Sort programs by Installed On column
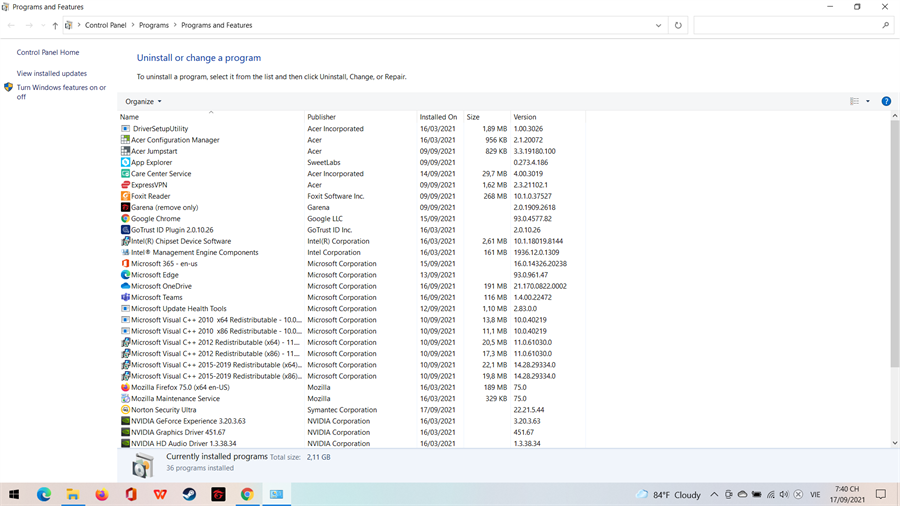Screen dimensions: 900x506 [438, 117]
